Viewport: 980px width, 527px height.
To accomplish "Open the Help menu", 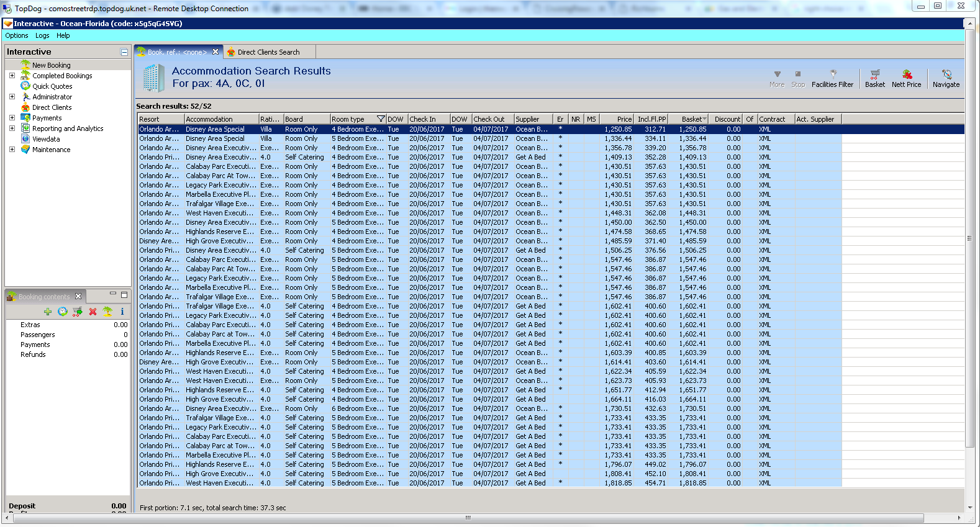I will (x=63, y=36).
